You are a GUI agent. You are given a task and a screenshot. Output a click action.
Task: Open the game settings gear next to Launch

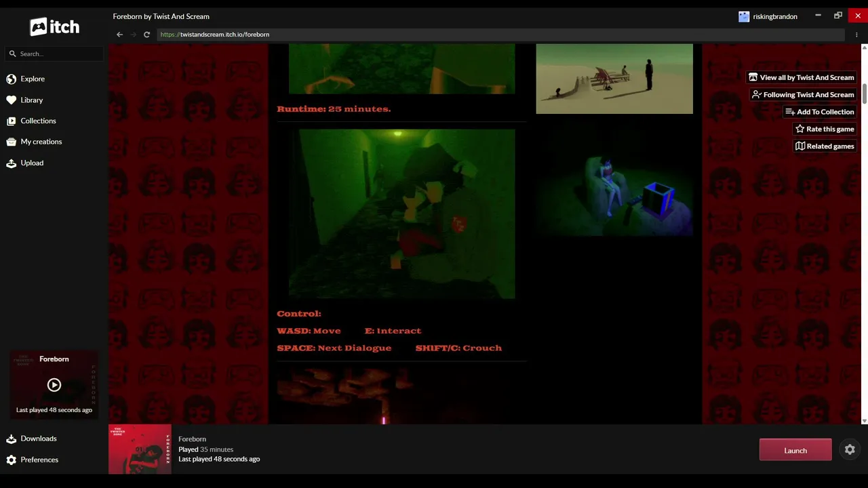tap(850, 449)
